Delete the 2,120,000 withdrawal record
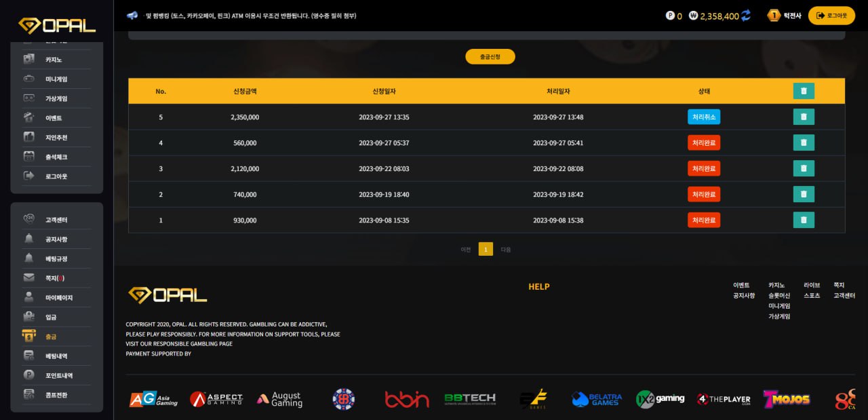868x420 pixels. [x=804, y=168]
